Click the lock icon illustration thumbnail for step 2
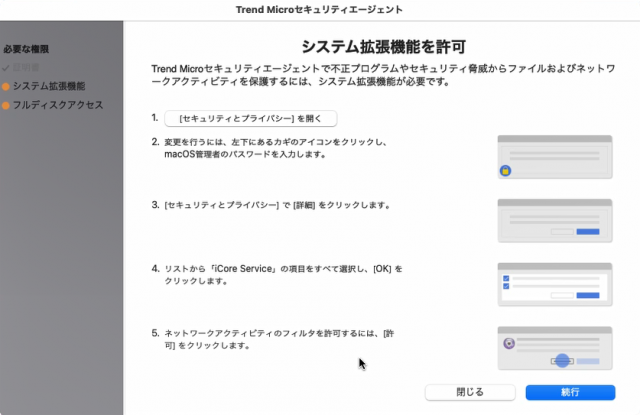The image size is (640, 415). (555, 157)
